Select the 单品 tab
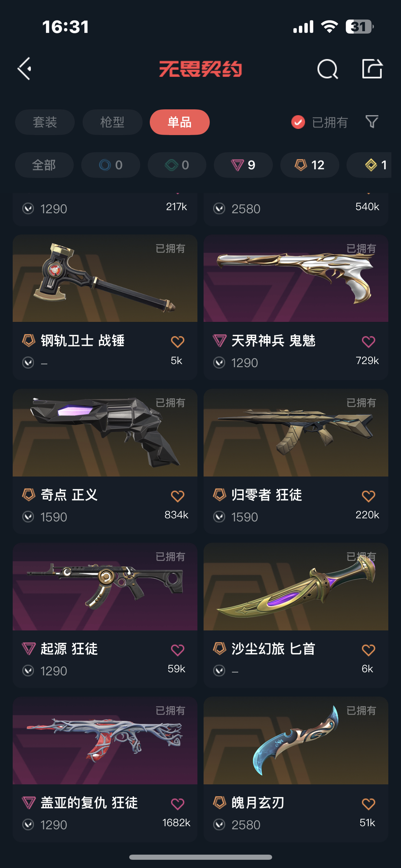This screenshot has height=868, width=401. click(x=180, y=122)
